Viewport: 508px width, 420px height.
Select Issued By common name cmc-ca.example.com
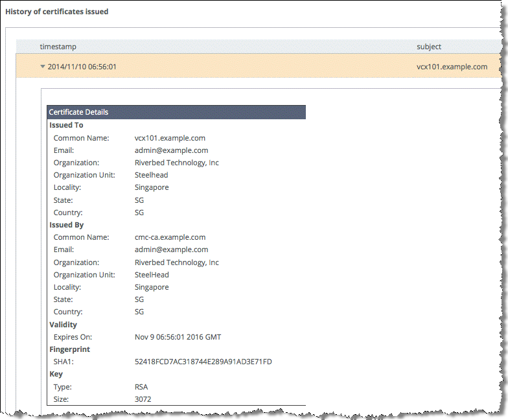tap(170, 237)
